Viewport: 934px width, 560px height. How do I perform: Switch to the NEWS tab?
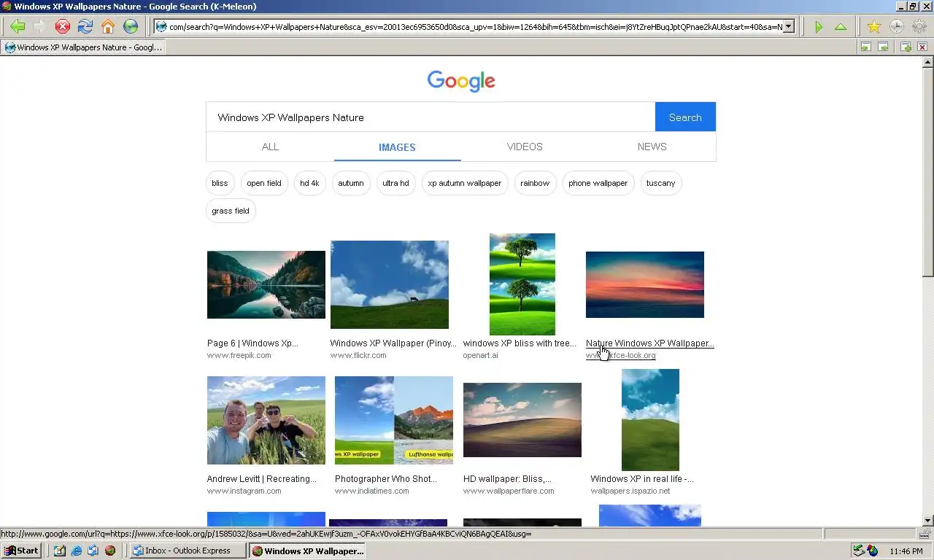click(x=652, y=147)
